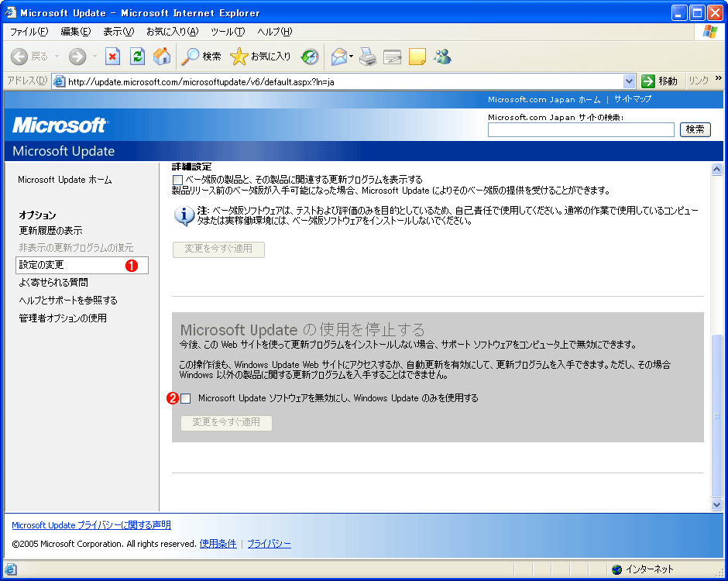Open the プライバシー footer link

pyautogui.click(x=269, y=543)
